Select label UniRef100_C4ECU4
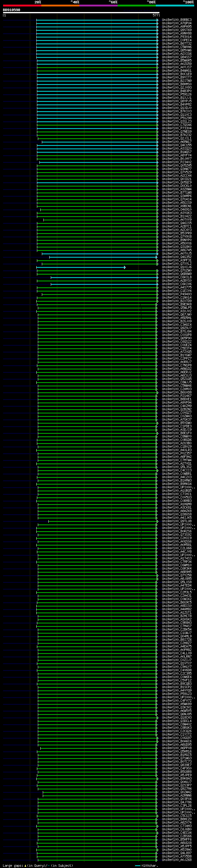This screenshot has width=197, height=868. 177,833
